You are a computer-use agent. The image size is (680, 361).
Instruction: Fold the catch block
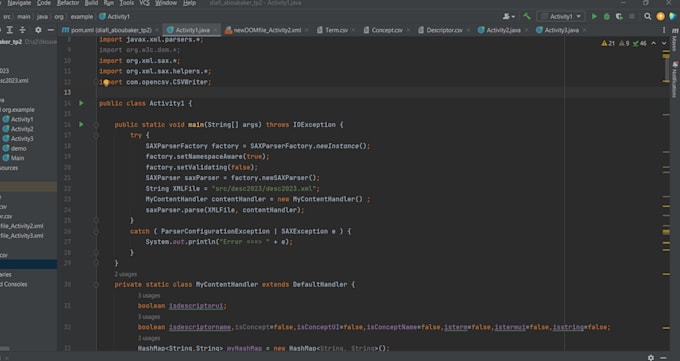coord(96,231)
